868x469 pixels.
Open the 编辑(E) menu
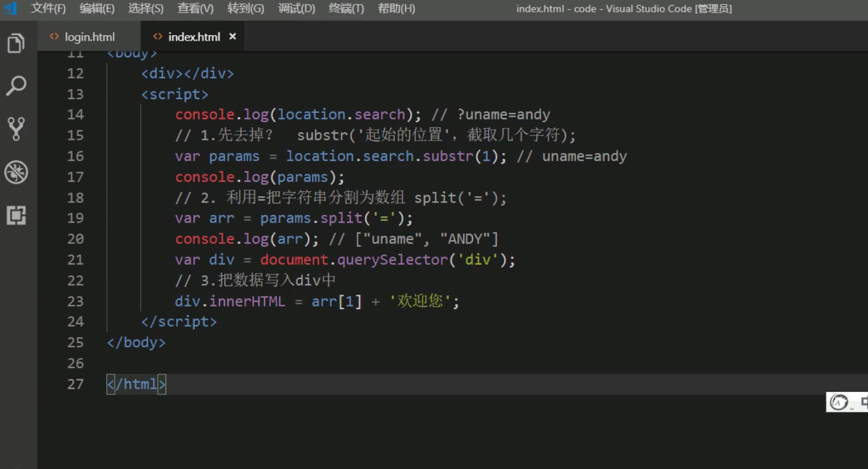pyautogui.click(x=97, y=8)
